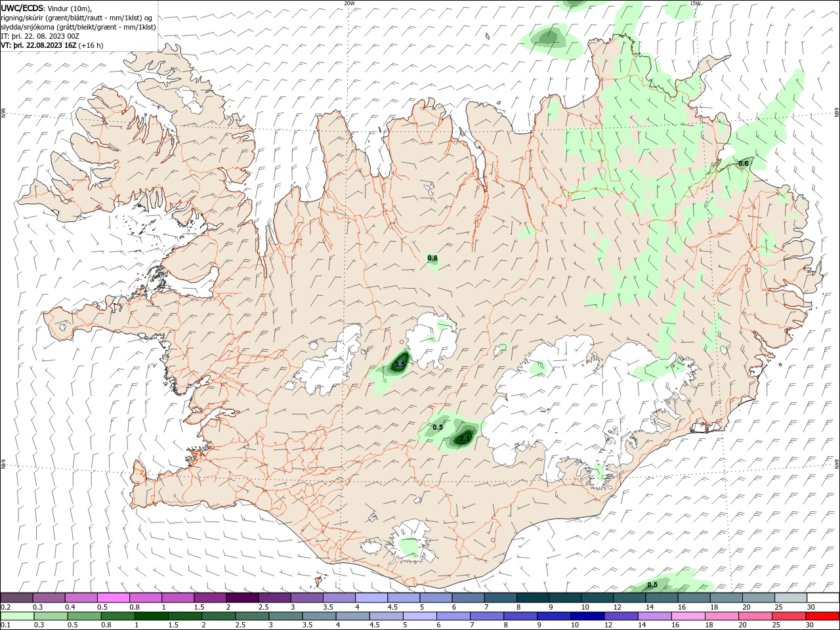Select the blue swatch above the rain 8 label
The image size is (840, 630).
tap(520, 616)
